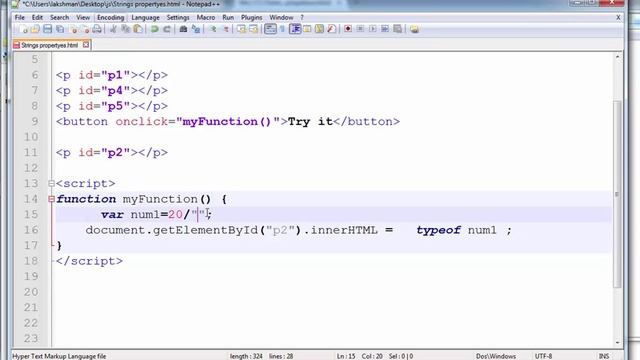The image size is (640, 360).
Task: Open the File menu
Action: [x=20, y=18]
